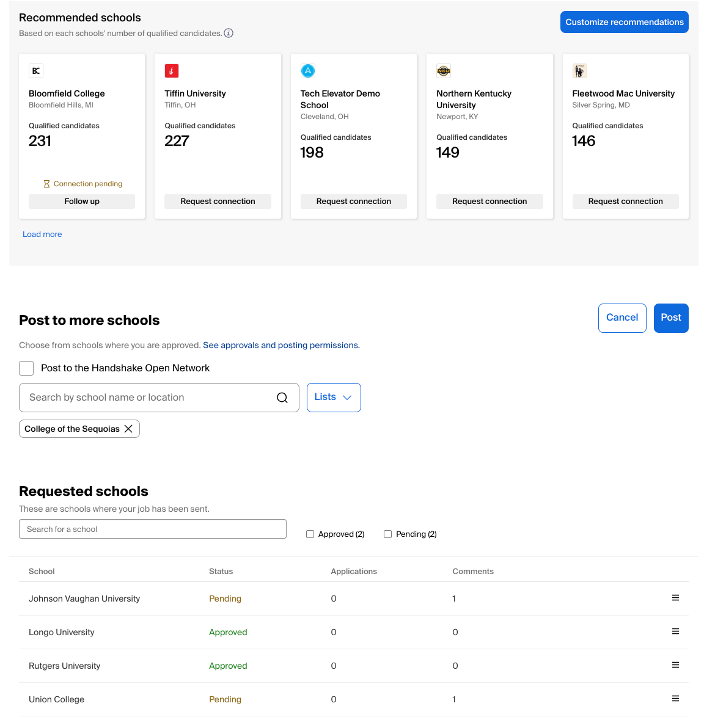The height and width of the screenshot is (728, 715).
Task: Select Longo University row name
Action: point(61,632)
